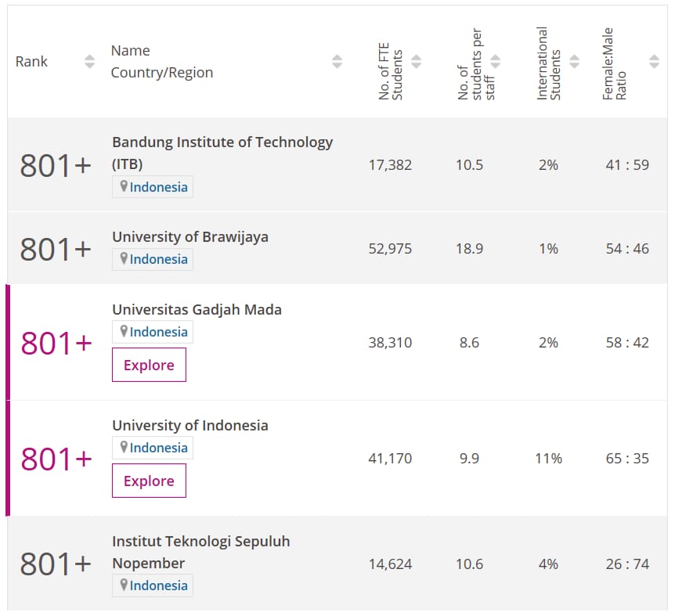
Task: Click Explore under Universitas Gadjah Mada
Action: click(x=149, y=366)
